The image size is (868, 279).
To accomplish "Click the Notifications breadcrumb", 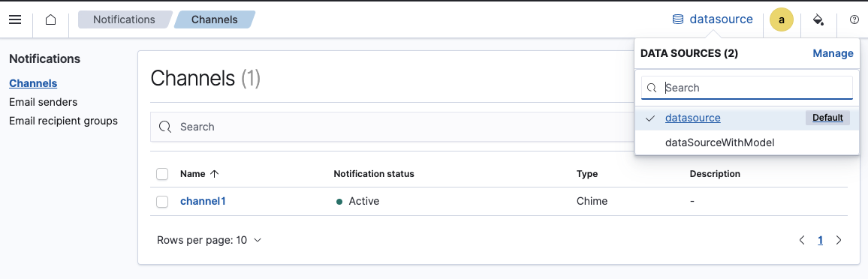I will (124, 20).
